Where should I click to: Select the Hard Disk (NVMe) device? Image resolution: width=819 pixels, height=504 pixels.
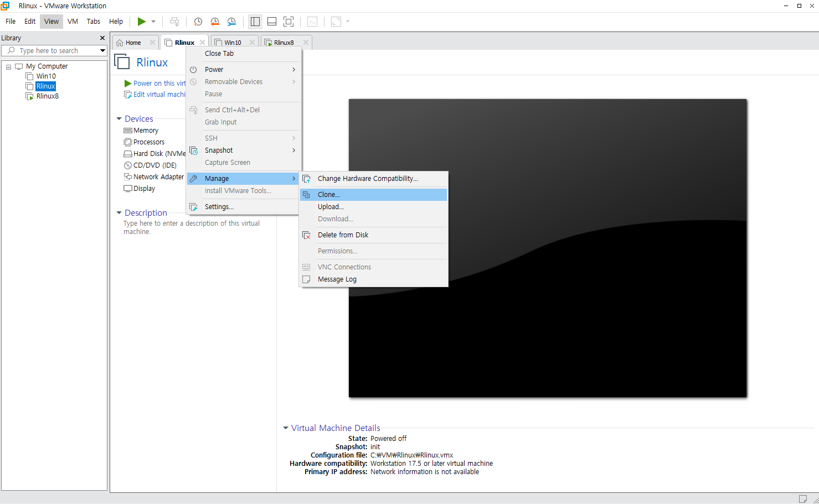pos(154,154)
